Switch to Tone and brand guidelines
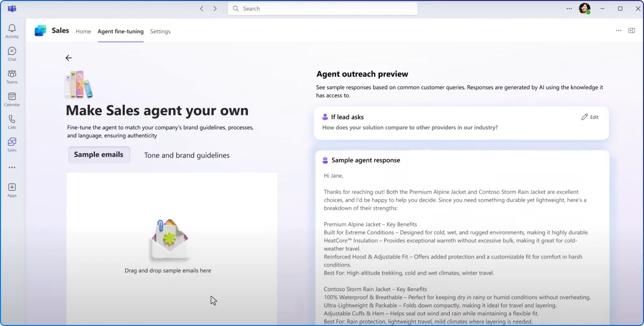644x326 pixels. point(187,155)
